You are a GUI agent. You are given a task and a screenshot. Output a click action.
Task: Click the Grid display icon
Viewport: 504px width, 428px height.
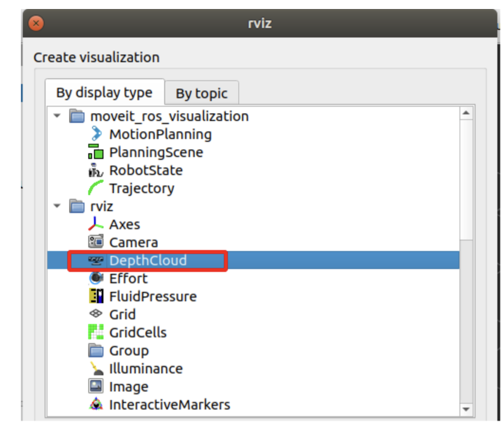click(96, 314)
